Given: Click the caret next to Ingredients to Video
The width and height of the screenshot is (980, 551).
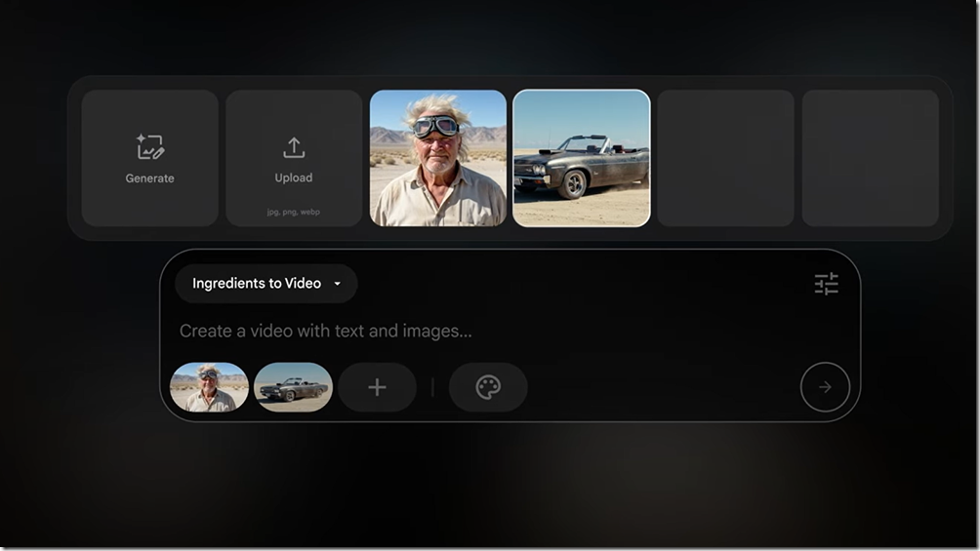Looking at the screenshot, I should click(338, 284).
